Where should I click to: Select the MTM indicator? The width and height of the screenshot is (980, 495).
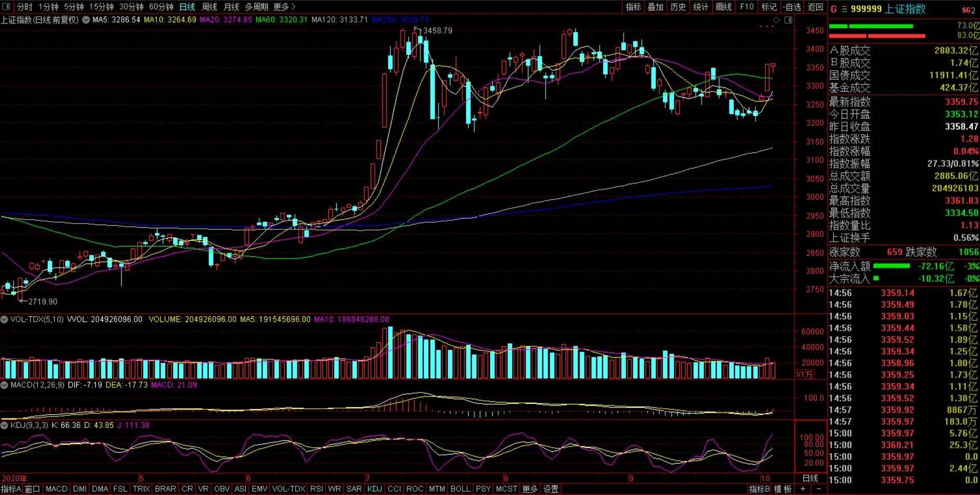[x=437, y=489]
